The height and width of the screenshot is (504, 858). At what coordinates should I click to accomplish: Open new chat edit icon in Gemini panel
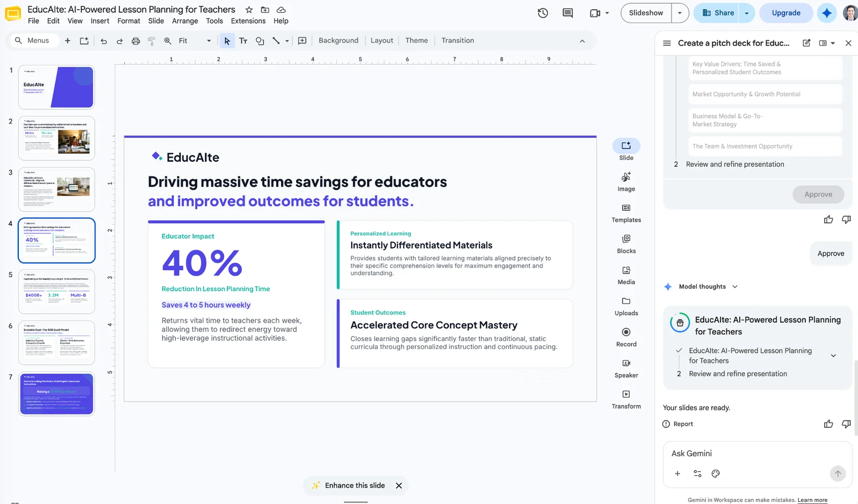pos(807,43)
